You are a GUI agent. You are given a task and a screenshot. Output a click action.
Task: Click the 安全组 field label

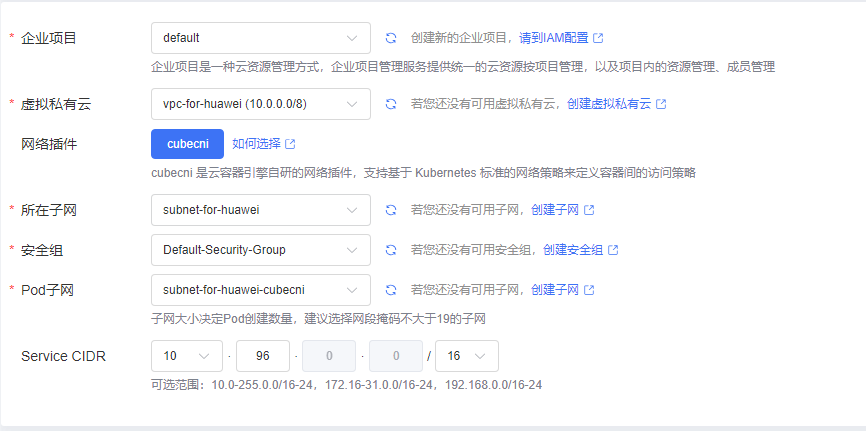42,250
